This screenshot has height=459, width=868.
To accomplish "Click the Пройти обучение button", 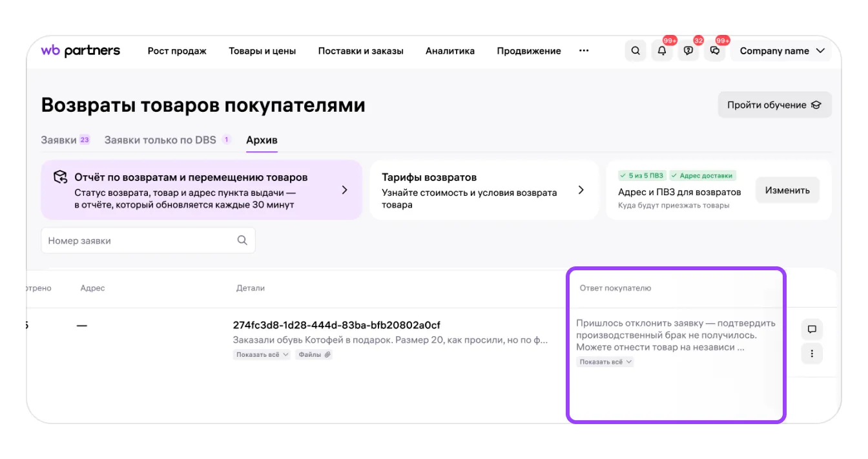I will point(774,105).
